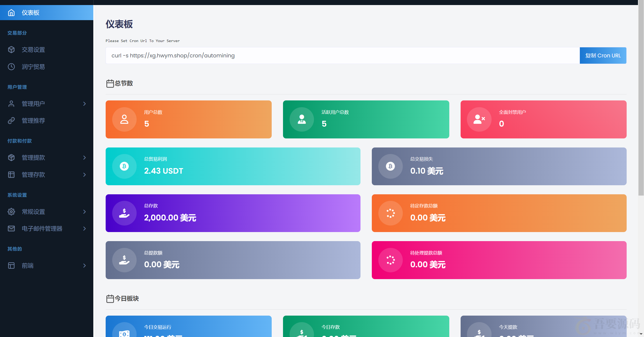Click the envelope icon beside 电子邮件管理器
The height and width of the screenshot is (337, 644).
[11, 229]
